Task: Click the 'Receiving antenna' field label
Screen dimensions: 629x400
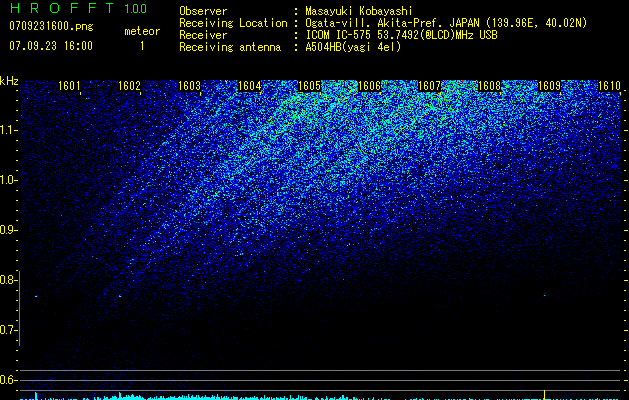Action: (x=230, y=47)
